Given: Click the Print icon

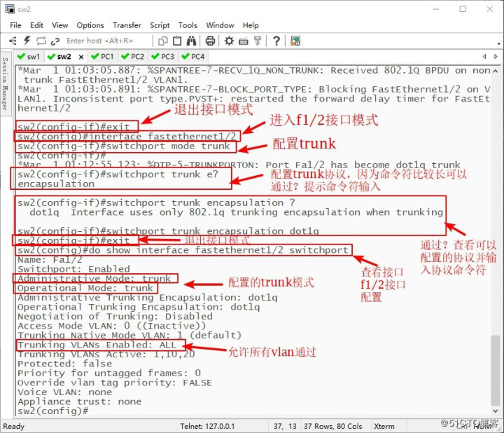Looking at the screenshot, I should [210, 41].
